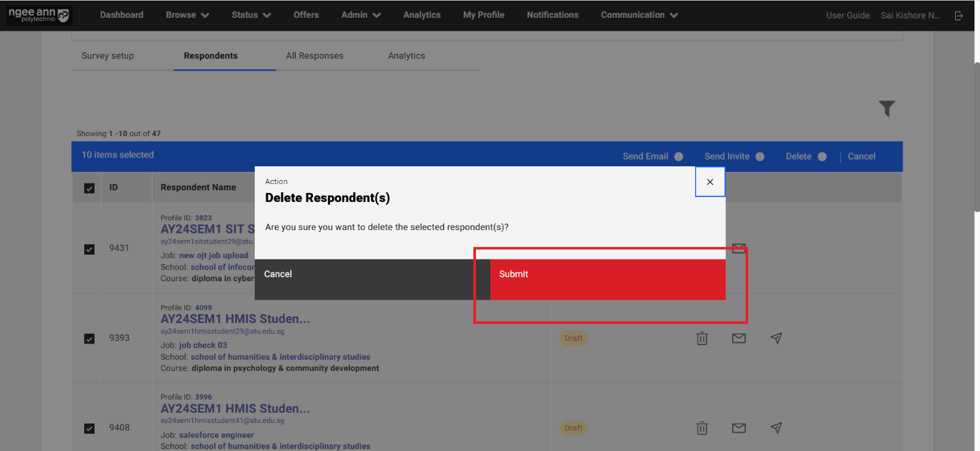This screenshot has width=980, height=451.
Task: Click the logout icon in top bar
Action: tap(959, 15)
